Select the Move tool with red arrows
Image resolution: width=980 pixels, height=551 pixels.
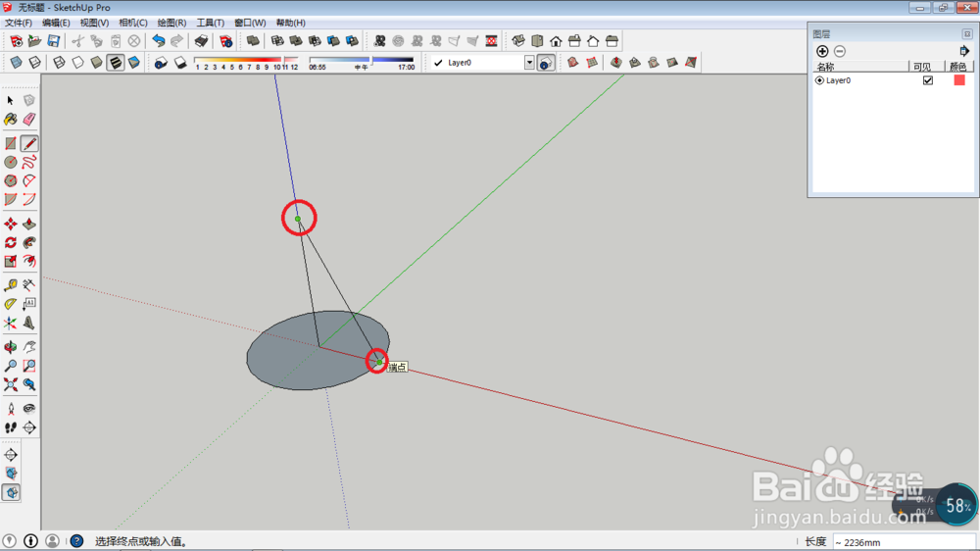pyautogui.click(x=10, y=224)
